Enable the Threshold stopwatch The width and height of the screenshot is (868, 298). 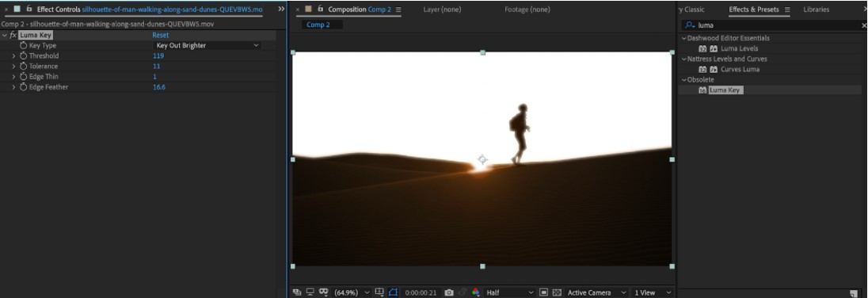point(23,56)
